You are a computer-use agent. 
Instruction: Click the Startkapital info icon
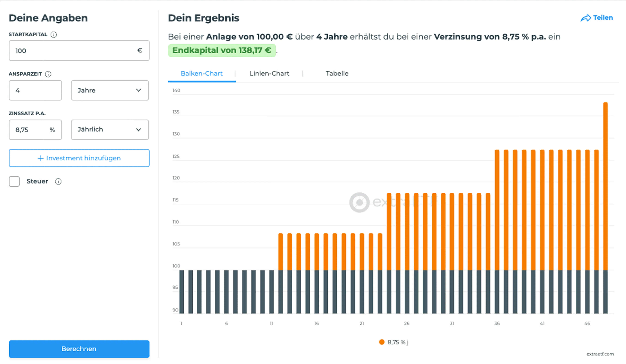pyautogui.click(x=54, y=34)
